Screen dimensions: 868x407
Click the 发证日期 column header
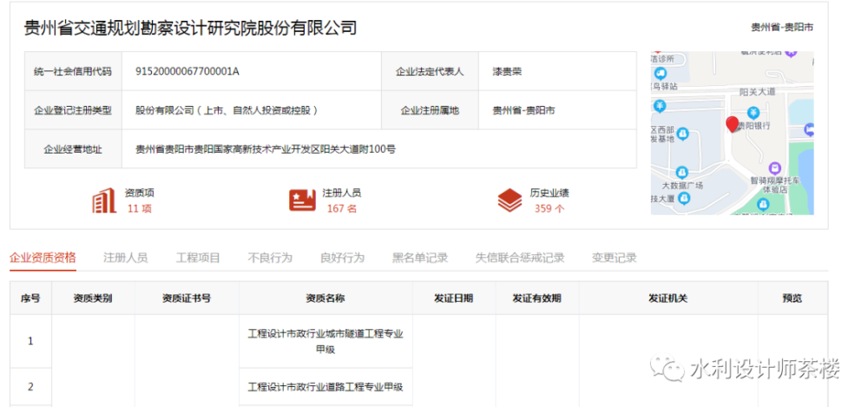click(x=454, y=298)
